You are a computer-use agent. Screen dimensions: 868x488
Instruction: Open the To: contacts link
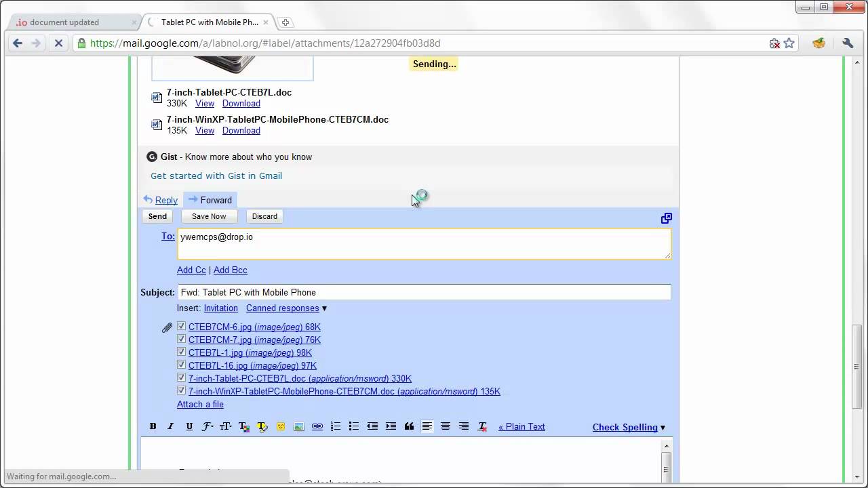coord(168,236)
